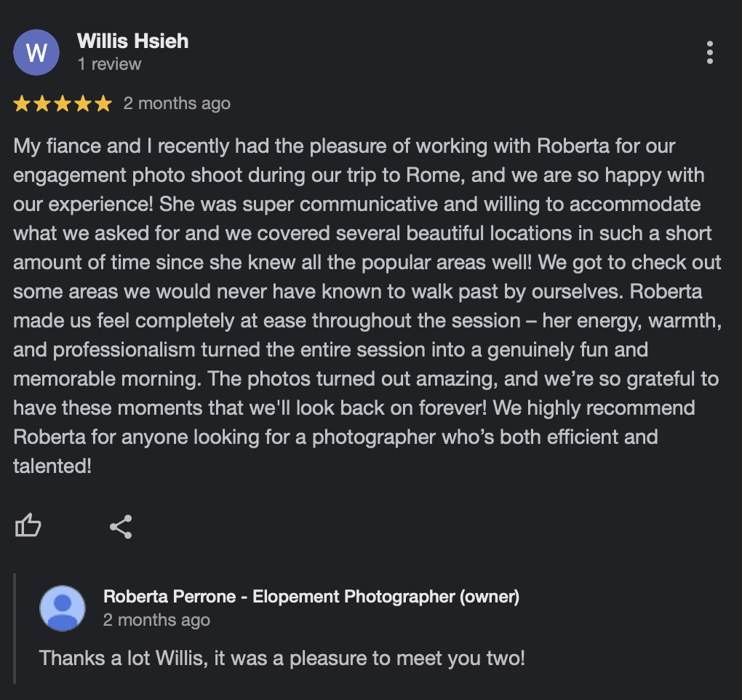Open the three-dot review options menu
742x700 pixels.
(709, 52)
